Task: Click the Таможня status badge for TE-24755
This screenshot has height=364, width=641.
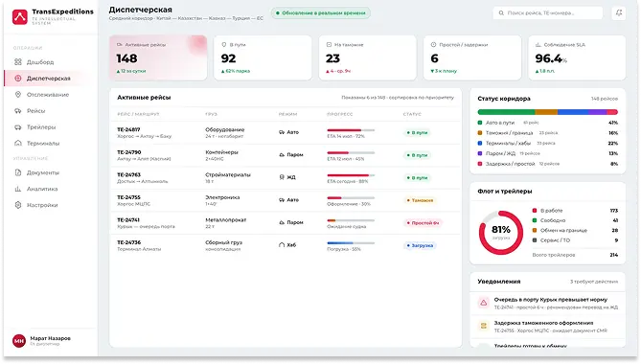Action: (420, 200)
